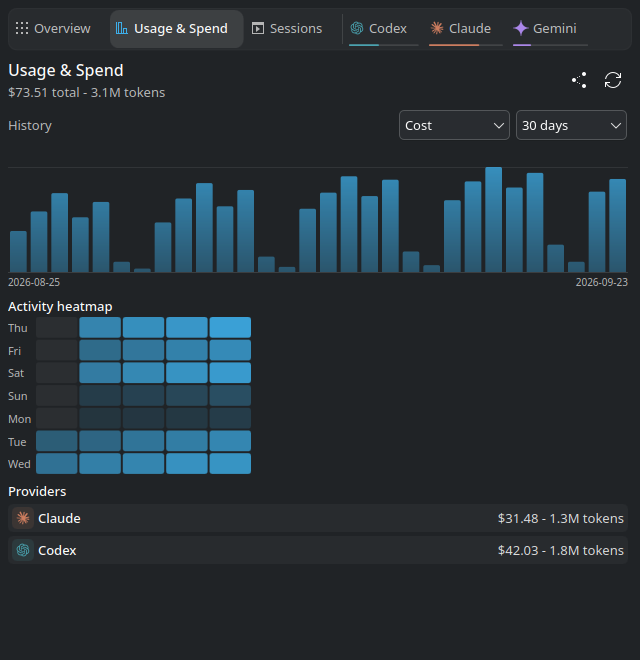The width and height of the screenshot is (640, 660).
Task: Click the 'Wed' heatmap row label
Action: tap(19, 464)
